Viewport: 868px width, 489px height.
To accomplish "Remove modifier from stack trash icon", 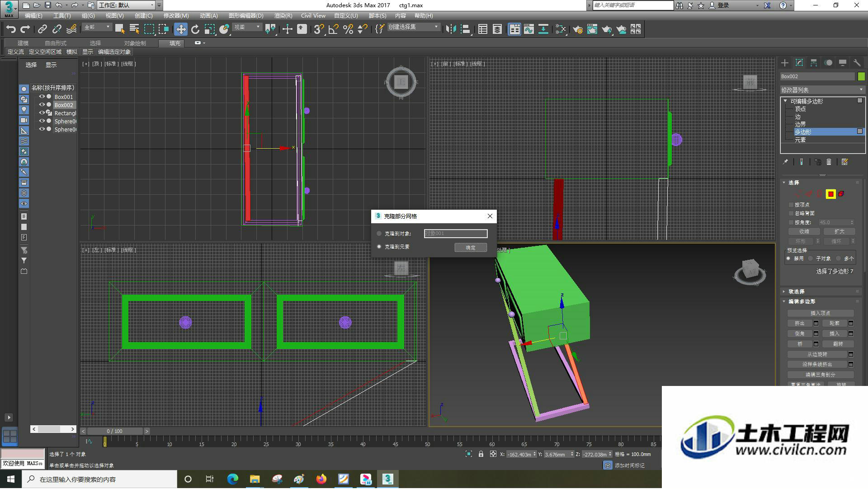I will point(829,162).
